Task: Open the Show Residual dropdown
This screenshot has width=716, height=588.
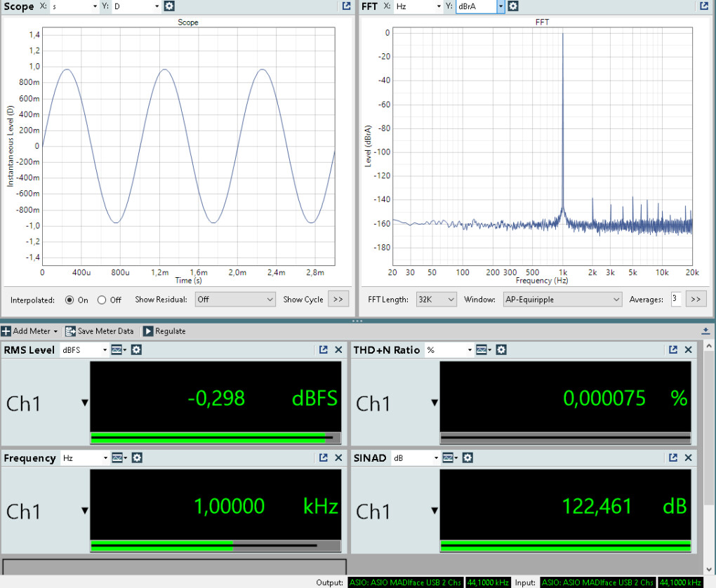Action: 235,300
